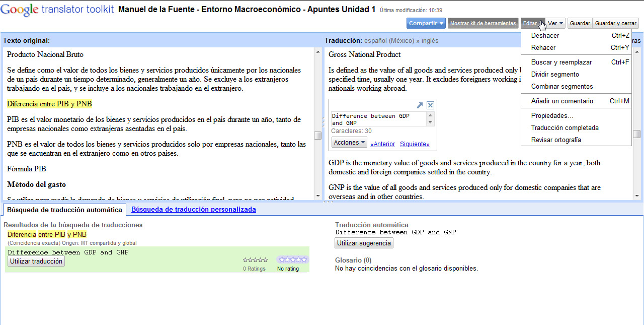644x325 pixels.
Task: Go to «Anterior segment link
Action: tap(382, 144)
